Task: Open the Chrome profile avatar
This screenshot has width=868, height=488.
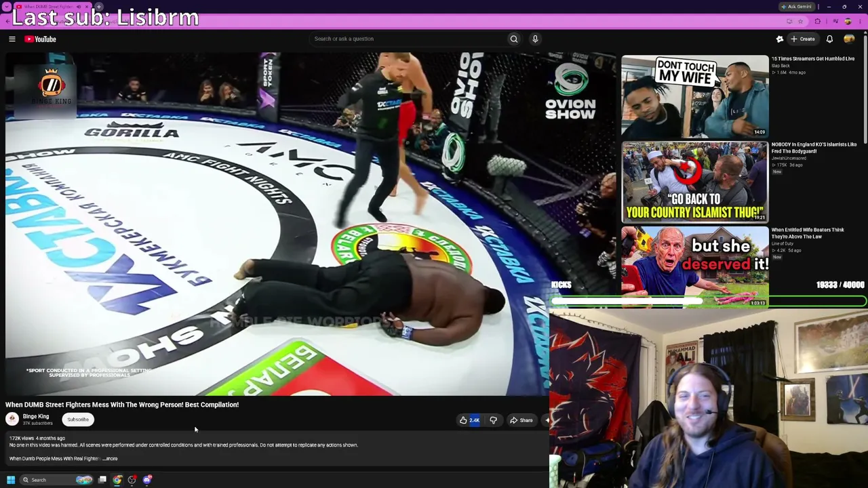Action: [x=848, y=22]
